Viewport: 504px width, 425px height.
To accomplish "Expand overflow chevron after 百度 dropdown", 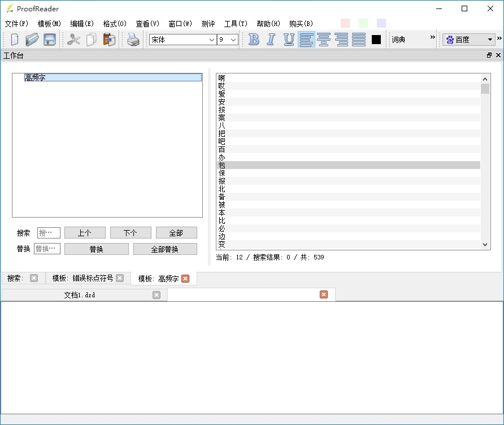I will (499, 38).
